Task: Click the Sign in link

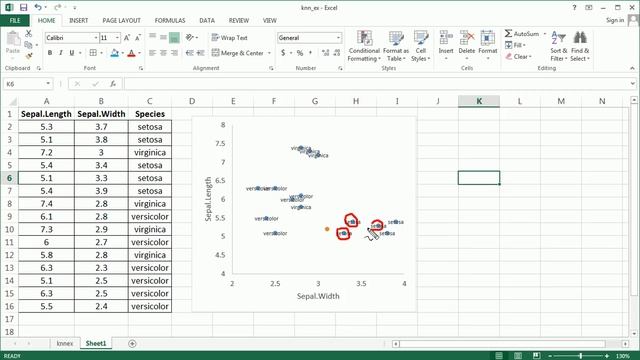Action: [615, 20]
